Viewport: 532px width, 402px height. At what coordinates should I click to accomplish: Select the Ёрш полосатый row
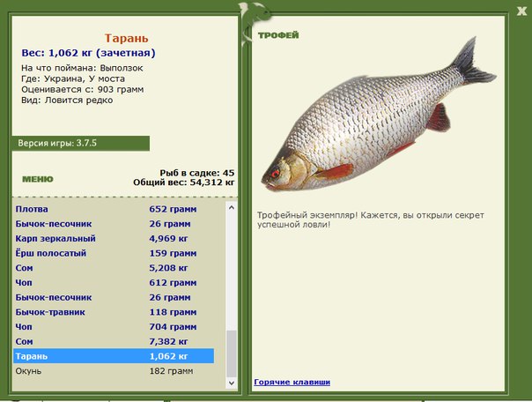point(114,253)
